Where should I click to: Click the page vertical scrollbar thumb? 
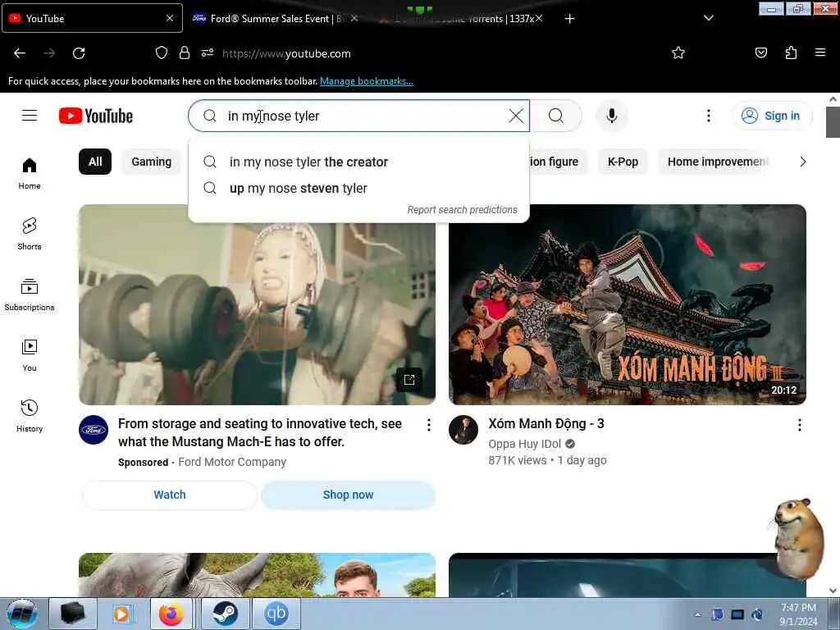coord(833,122)
